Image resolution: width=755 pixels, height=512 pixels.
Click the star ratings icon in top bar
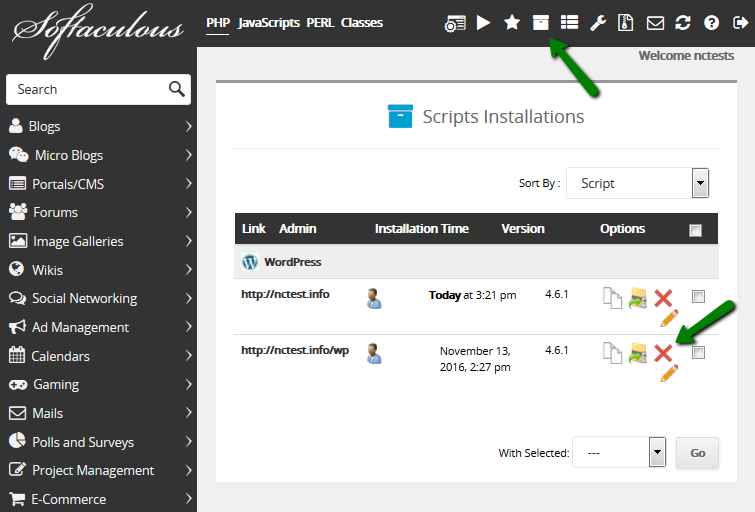tap(512, 22)
